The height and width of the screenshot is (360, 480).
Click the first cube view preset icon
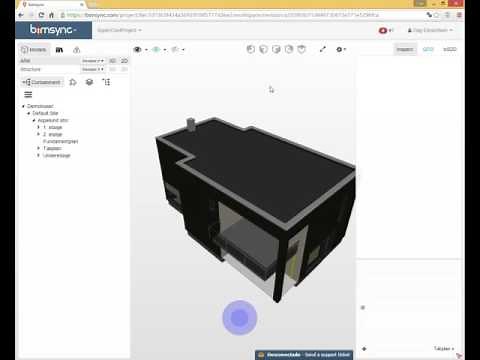click(251, 49)
